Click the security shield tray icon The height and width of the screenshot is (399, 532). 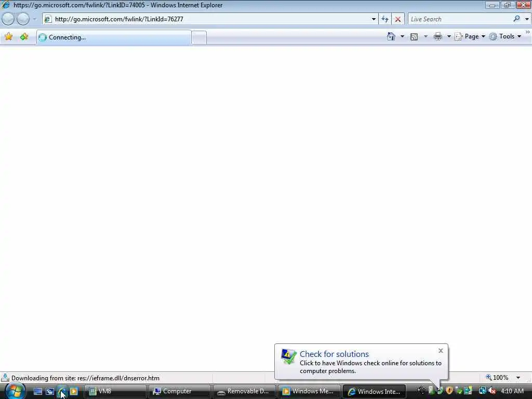(449, 391)
